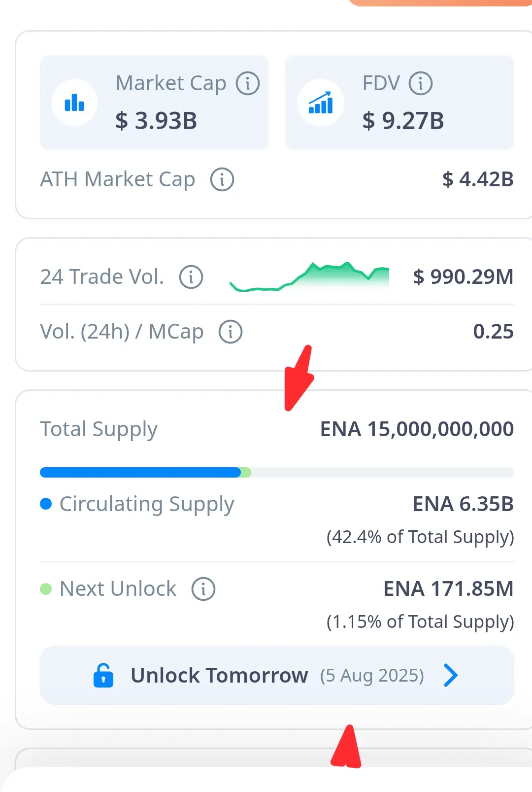The height and width of the screenshot is (792, 532).
Task: Click the 24h trade volume sparkline chart
Action: coord(309,277)
